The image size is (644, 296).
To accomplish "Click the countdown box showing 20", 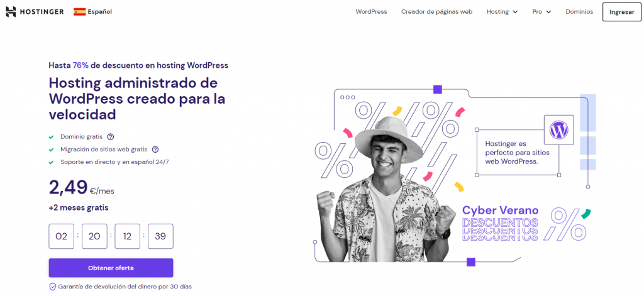I will coord(94,236).
